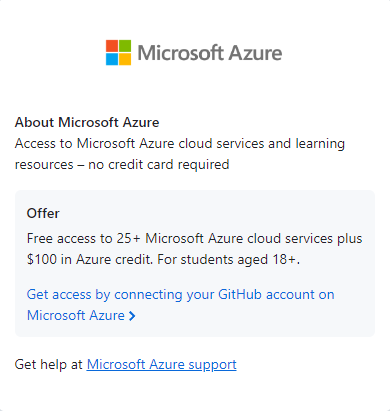The image size is (390, 411).
Task: Select the Offer heading in the card
Action: 43,213
